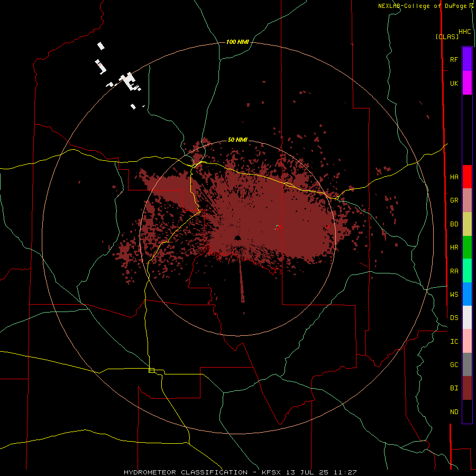
Task: Click the black radar site hole at center
Action: pos(237,237)
